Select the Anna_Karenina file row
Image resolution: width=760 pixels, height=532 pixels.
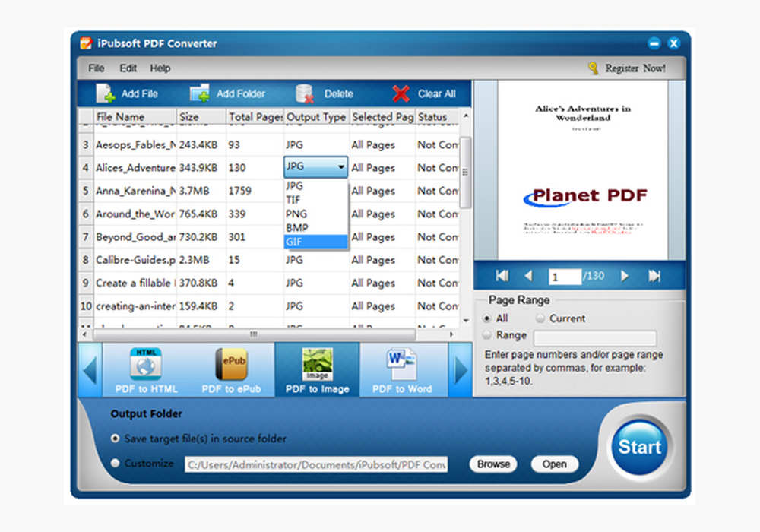269,191
